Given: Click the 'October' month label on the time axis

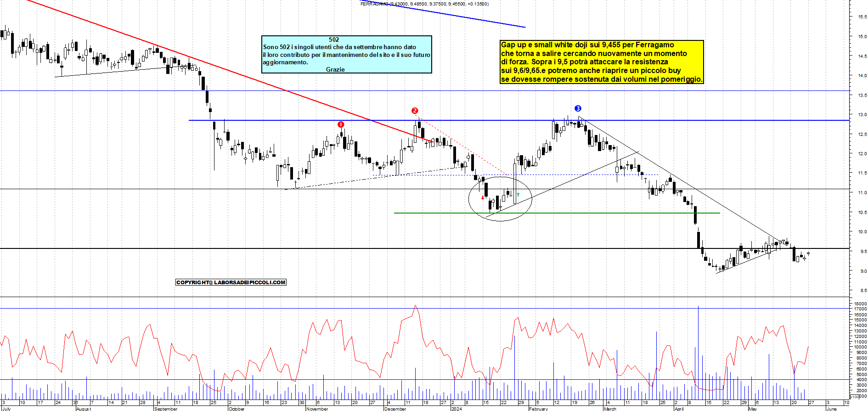Looking at the screenshot, I should (237, 409).
